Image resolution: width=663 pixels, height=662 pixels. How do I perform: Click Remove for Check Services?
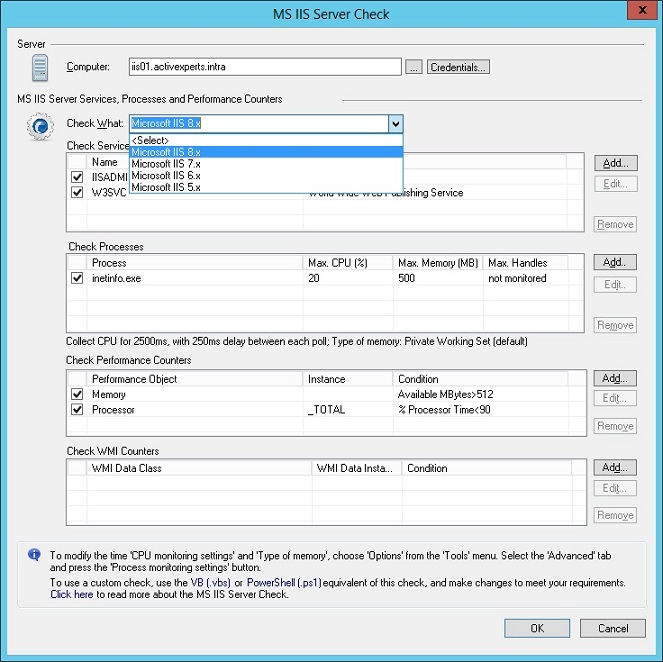616,224
